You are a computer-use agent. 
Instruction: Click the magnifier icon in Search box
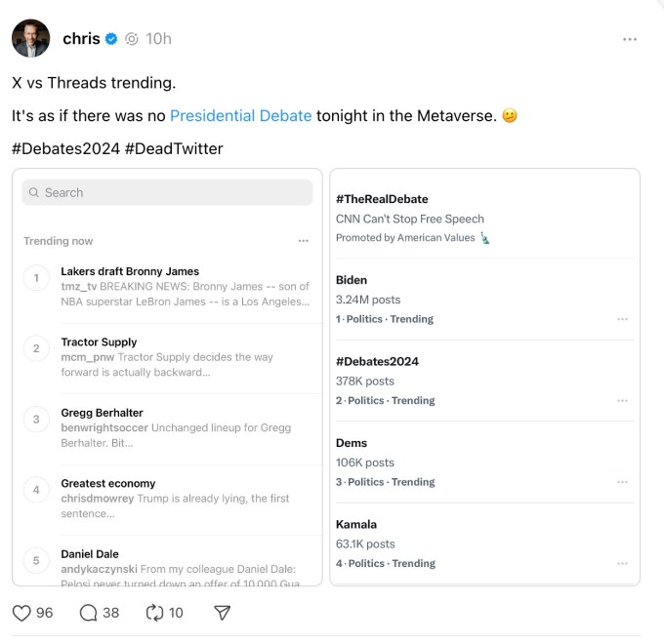34,193
